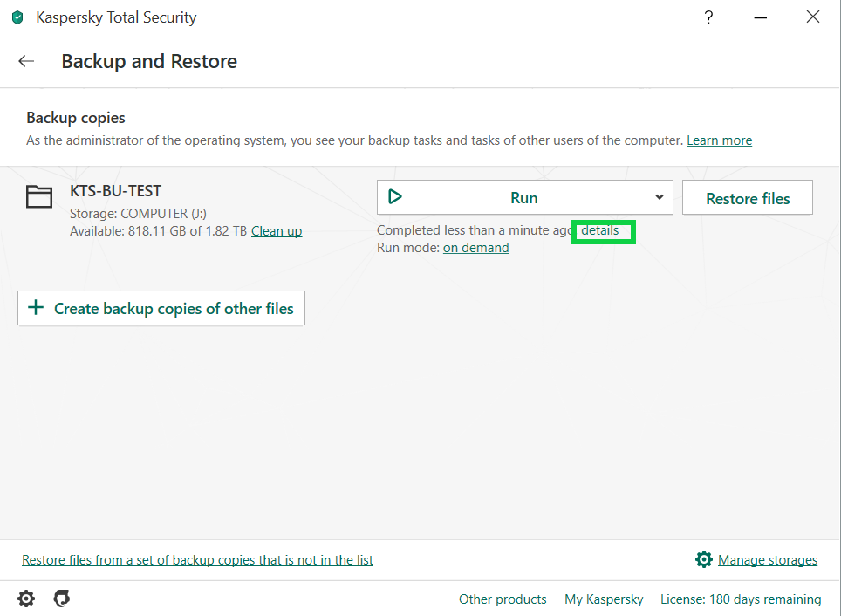
Task: Change run mode via on demand link
Action: click(475, 248)
